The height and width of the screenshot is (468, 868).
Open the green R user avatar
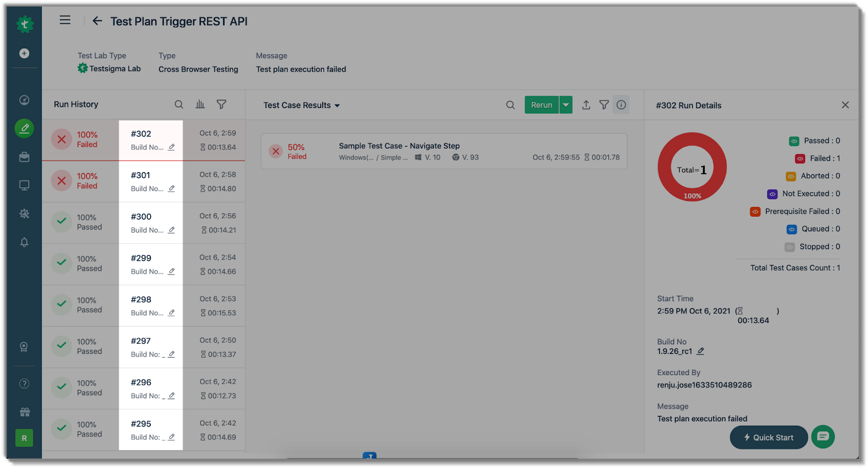24,438
